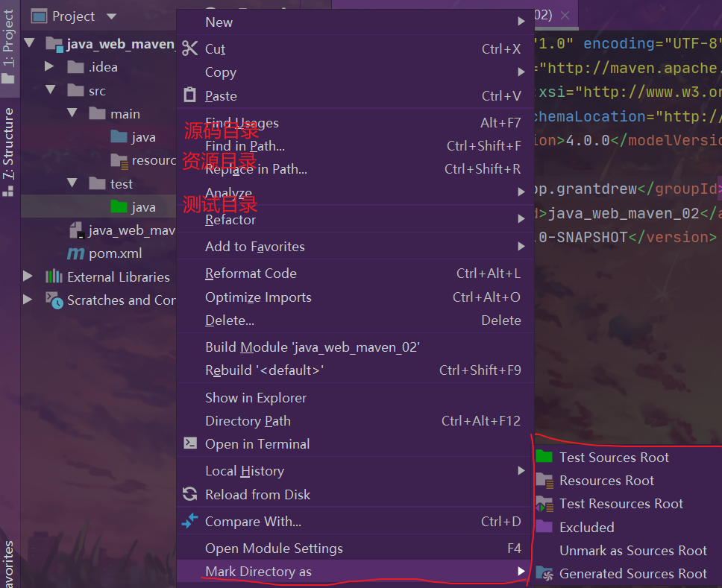The image size is (722, 588).
Task: Open the Analyze submenu arrow
Action: tap(521, 192)
